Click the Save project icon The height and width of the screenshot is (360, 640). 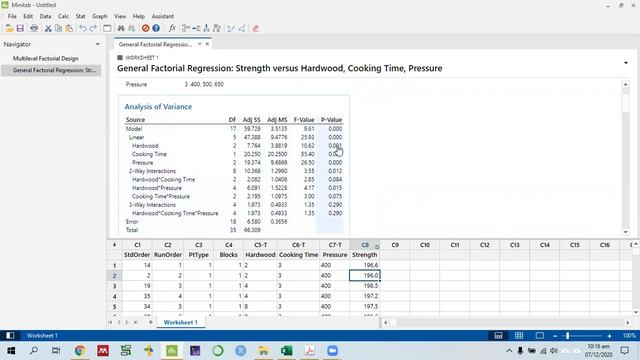click(20, 28)
